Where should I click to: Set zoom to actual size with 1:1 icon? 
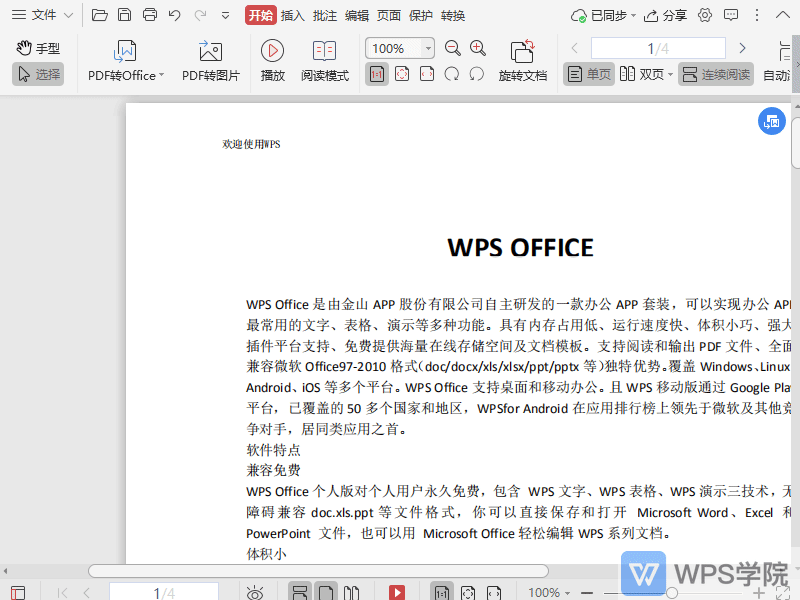pos(377,75)
